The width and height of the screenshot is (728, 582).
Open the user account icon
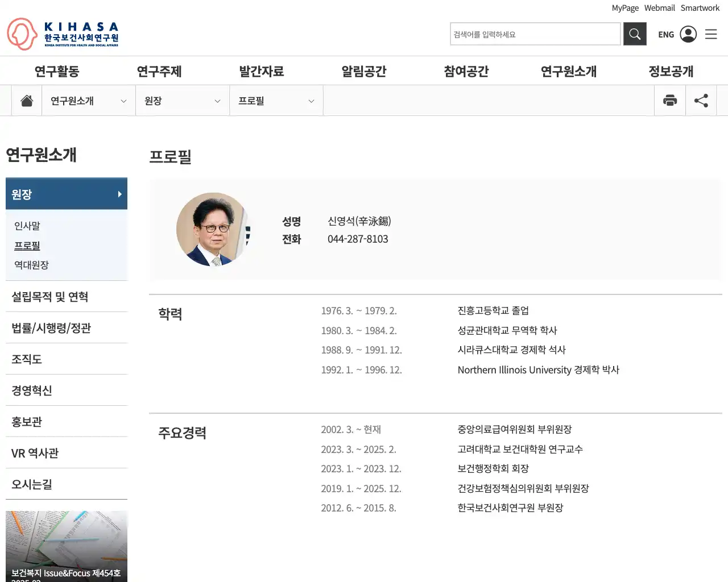(x=688, y=34)
